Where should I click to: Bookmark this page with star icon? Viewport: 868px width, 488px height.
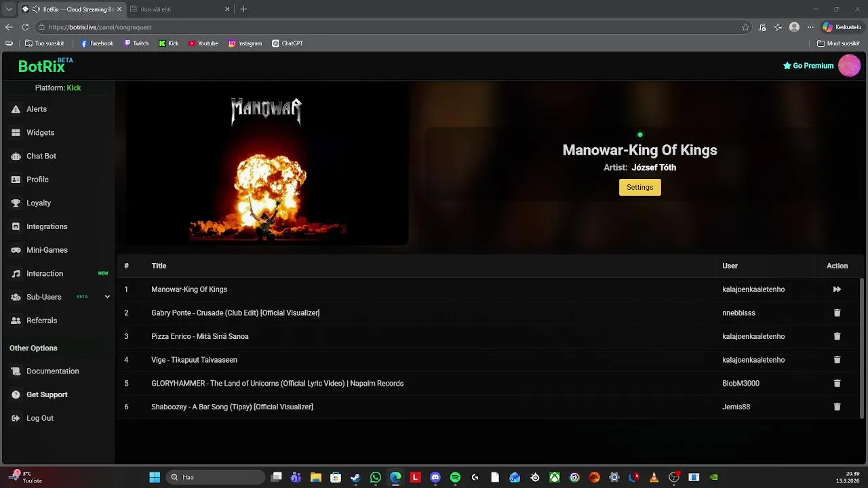point(745,27)
